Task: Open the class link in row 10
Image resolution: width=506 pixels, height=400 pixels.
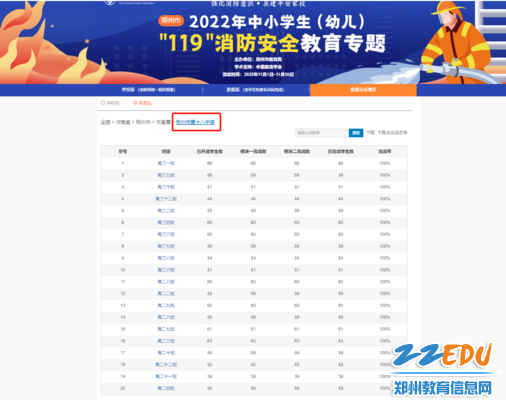Action: coord(166,270)
